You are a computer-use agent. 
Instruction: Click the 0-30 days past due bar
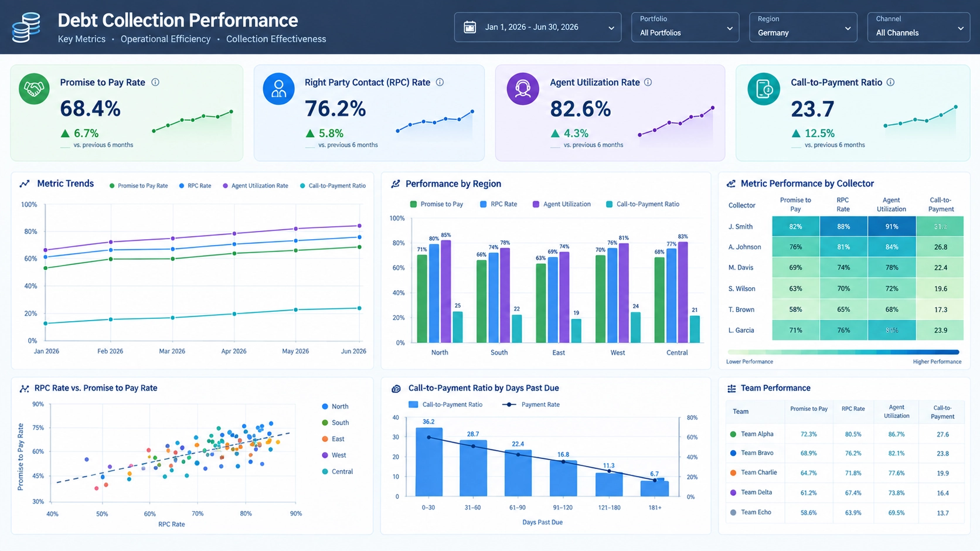pos(429,462)
